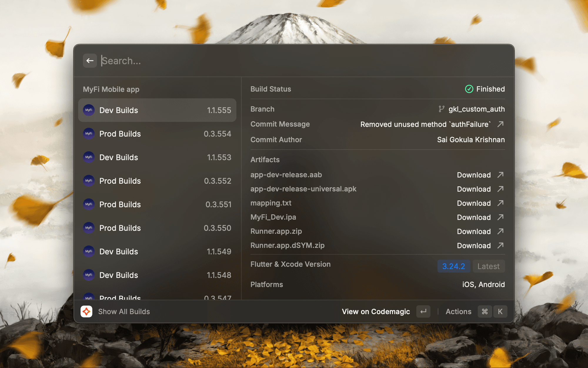Focus the Search input field

(x=265, y=61)
